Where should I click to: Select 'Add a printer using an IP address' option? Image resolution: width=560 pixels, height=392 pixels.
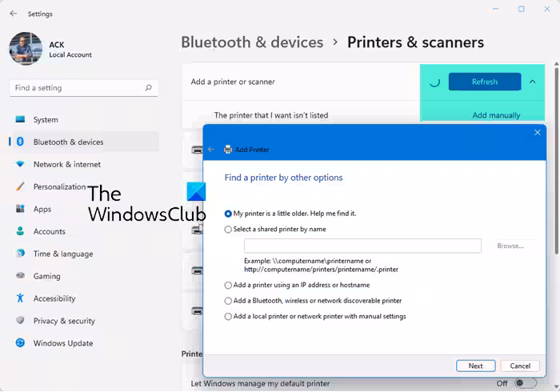click(x=228, y=286)
